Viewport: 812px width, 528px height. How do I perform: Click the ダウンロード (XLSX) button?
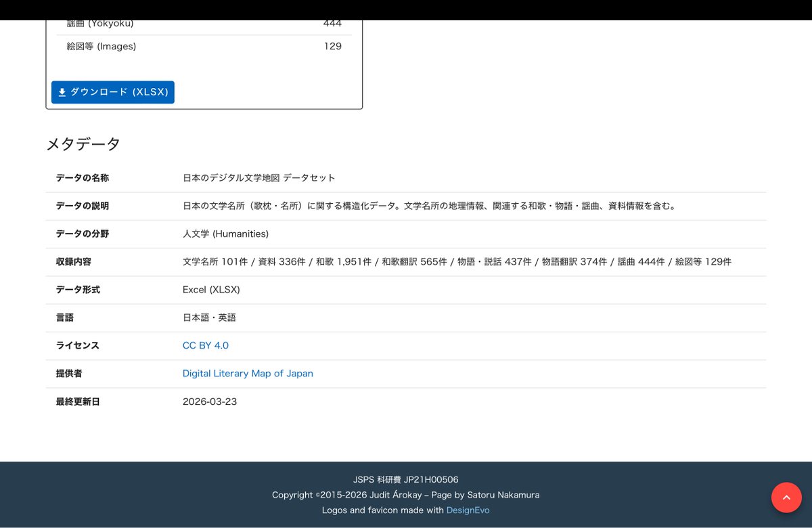[112, 92]
